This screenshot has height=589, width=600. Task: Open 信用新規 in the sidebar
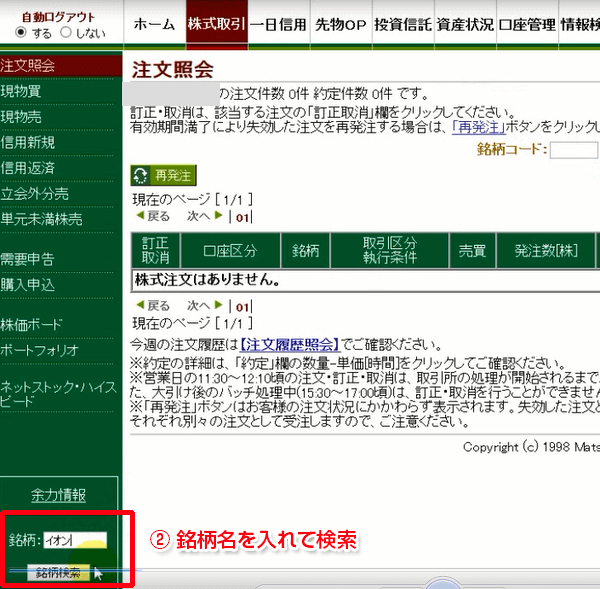[28, 142]
